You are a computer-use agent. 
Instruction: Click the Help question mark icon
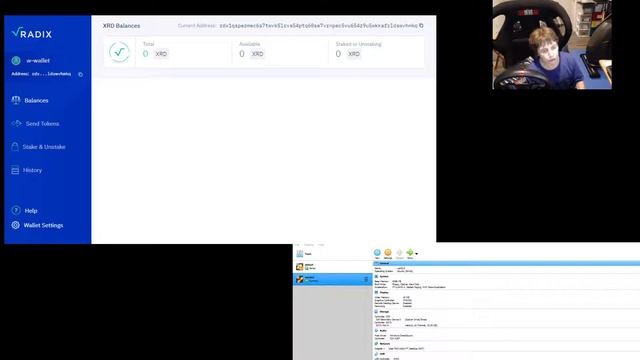(16, 211)
